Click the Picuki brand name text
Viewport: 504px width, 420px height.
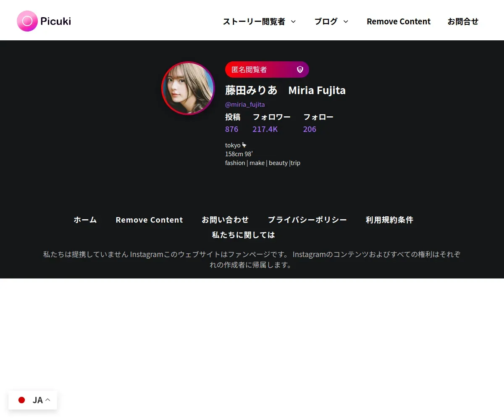(55, 21)
